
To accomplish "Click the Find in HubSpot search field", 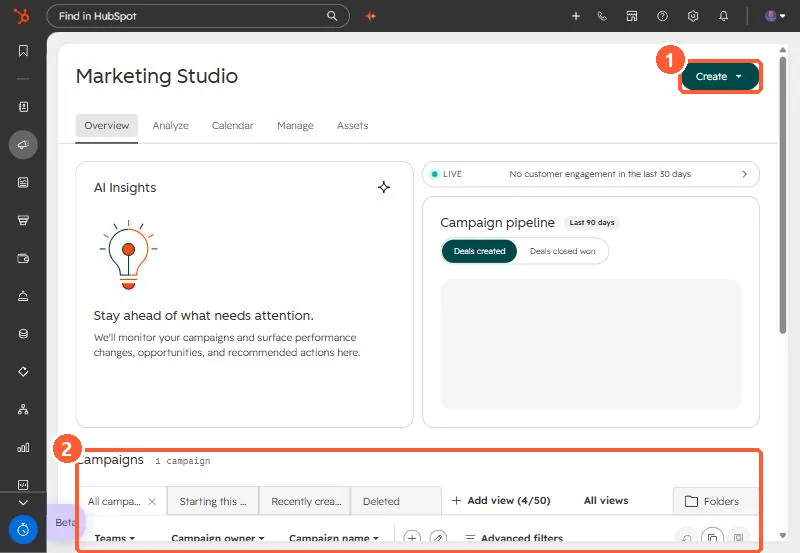I will point(198,16).
